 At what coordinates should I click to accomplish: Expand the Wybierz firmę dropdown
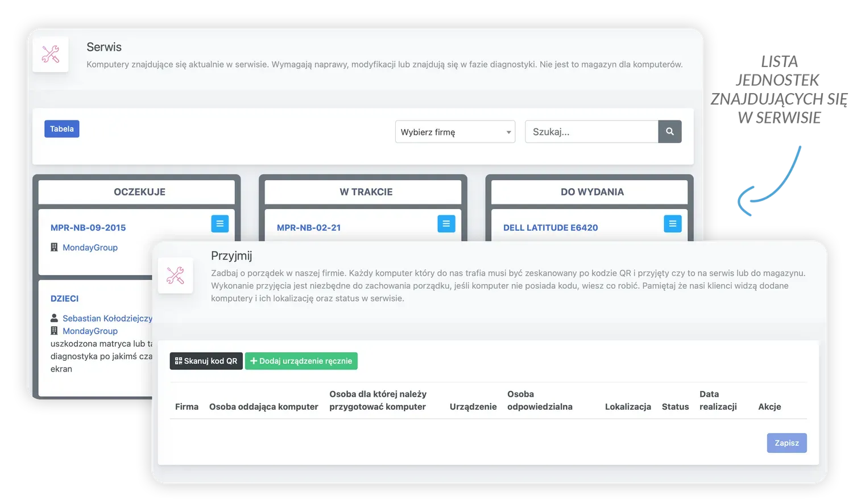(x=455, y=132)
